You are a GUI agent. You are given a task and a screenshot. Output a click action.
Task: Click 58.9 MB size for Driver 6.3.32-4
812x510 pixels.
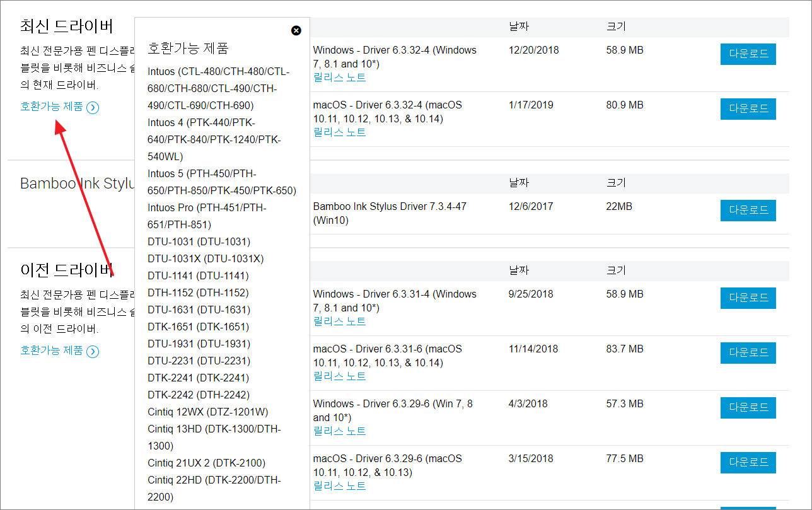[x=625, y=50]
